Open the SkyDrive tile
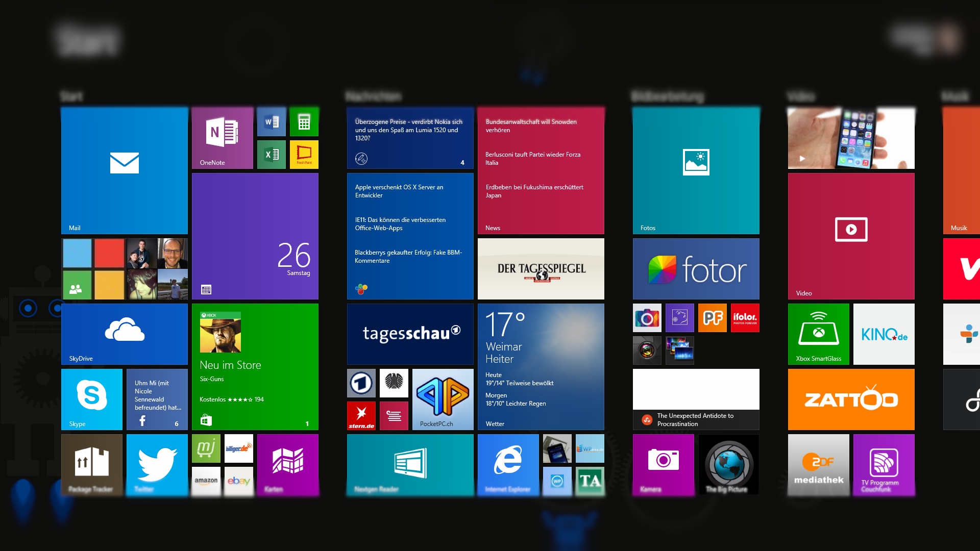Screen dimensions: 980x551 (125, 334)
